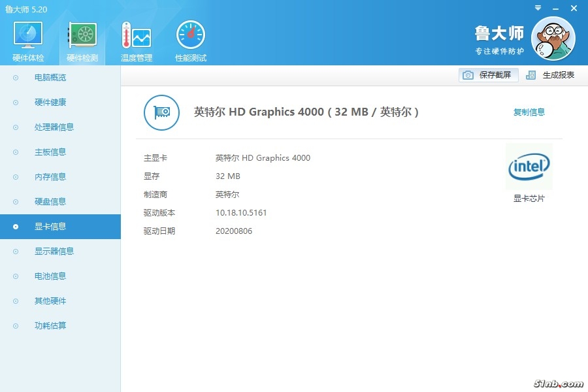Screen dimensions: 588x392
Task: Go to 电脑概览 in the sidebar
Action: (x=50, y=78)
